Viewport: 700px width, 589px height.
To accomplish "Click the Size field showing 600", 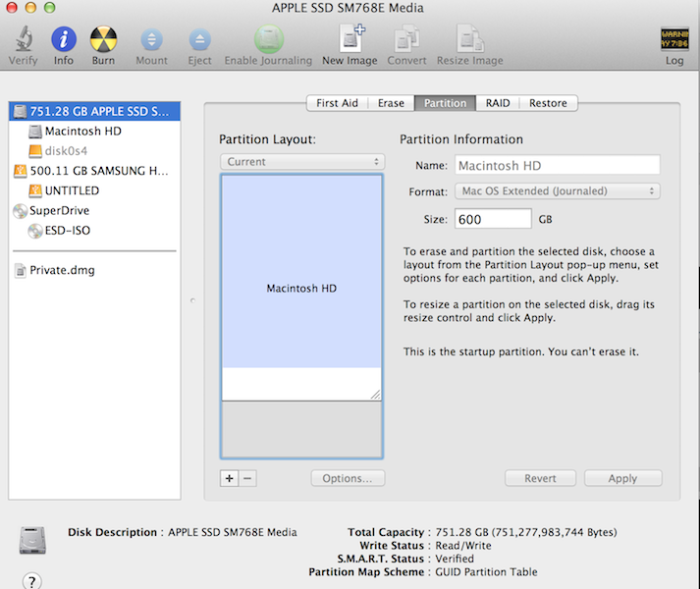I will [x=493, y=219].
